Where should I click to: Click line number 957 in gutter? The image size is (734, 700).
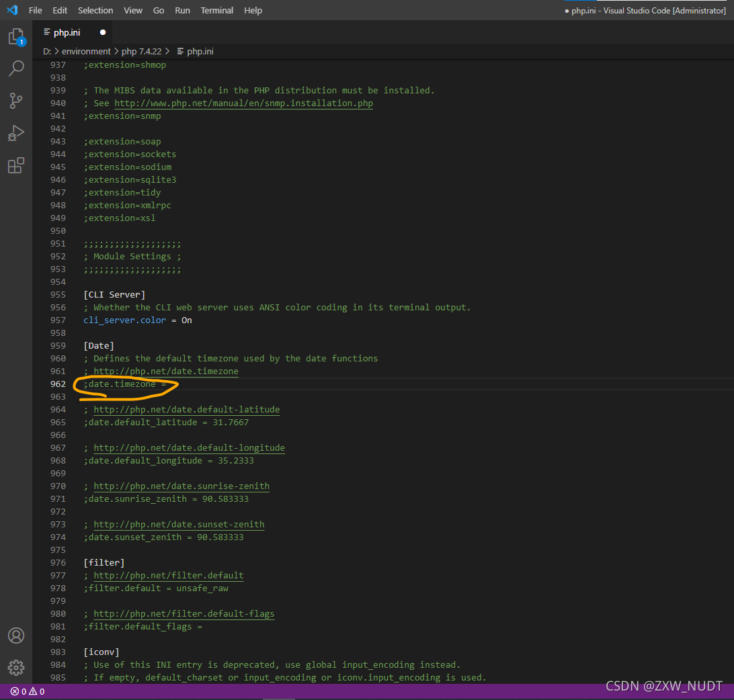pyautogui.click(x=58, y=320)
